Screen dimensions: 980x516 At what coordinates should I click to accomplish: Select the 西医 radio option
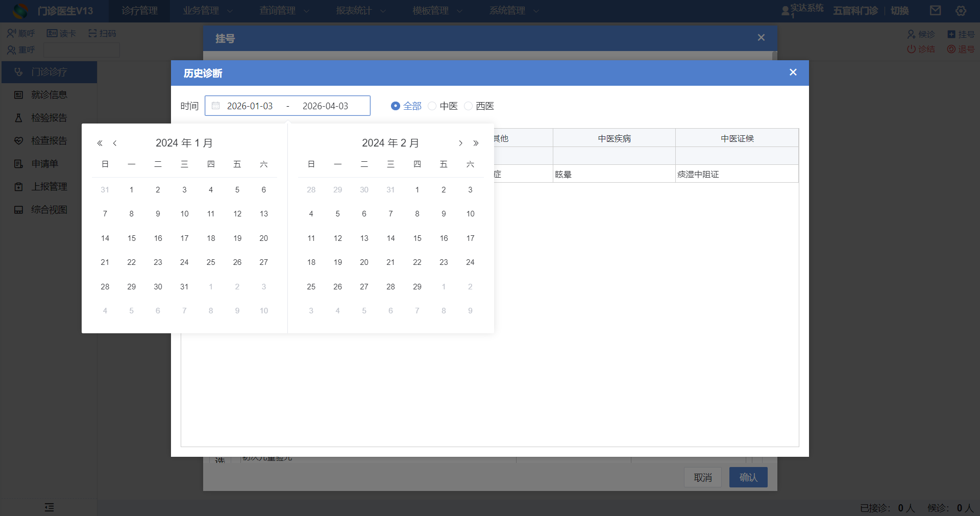pos(479,106)
